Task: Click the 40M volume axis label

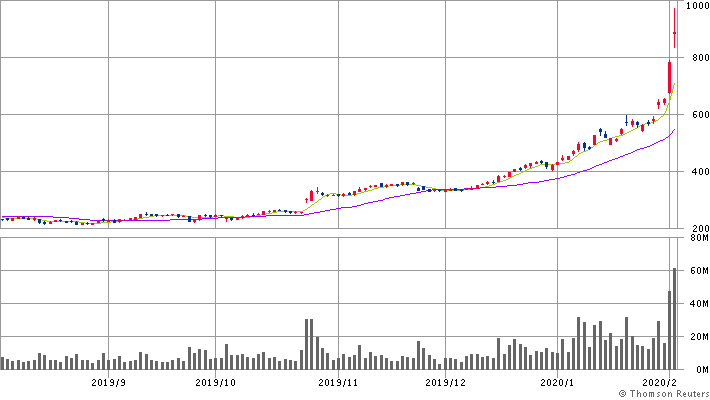Action: (x=696, y=304)
